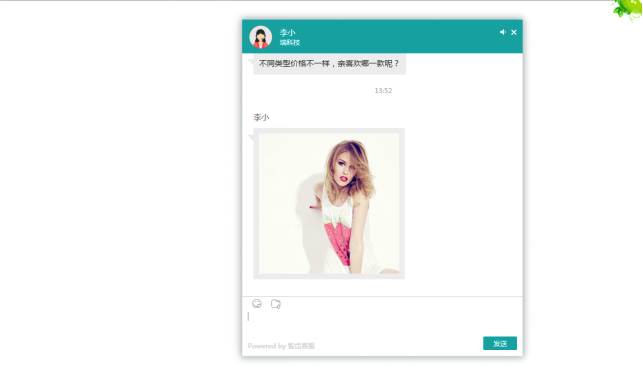Click the agent avatar in the header
643x373 pixels.
pos(260,37)
